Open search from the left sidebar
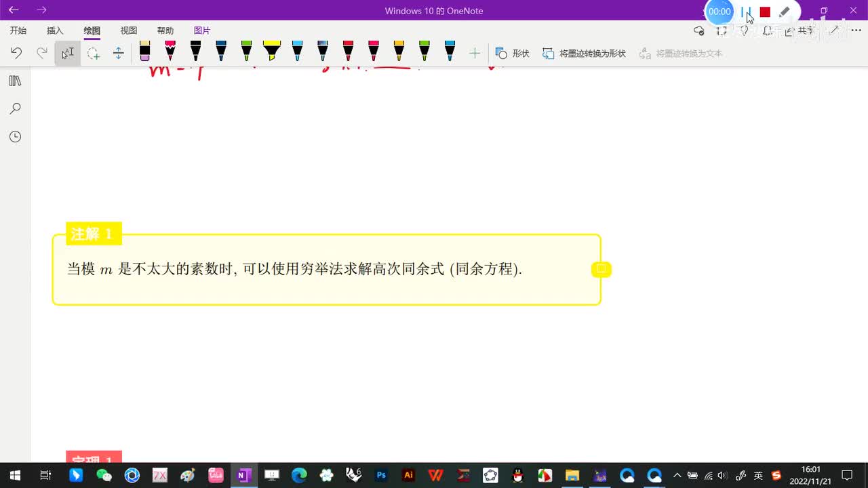 point(15,108)
